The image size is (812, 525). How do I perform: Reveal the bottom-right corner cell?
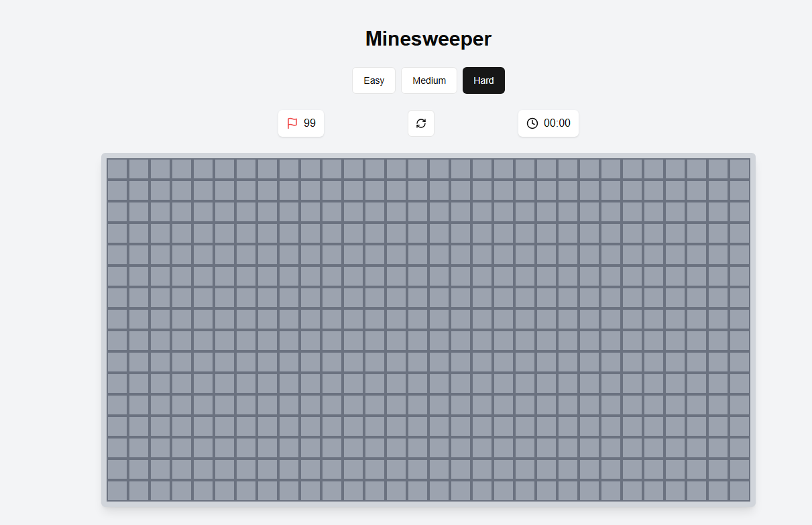(x=740, y=490)
